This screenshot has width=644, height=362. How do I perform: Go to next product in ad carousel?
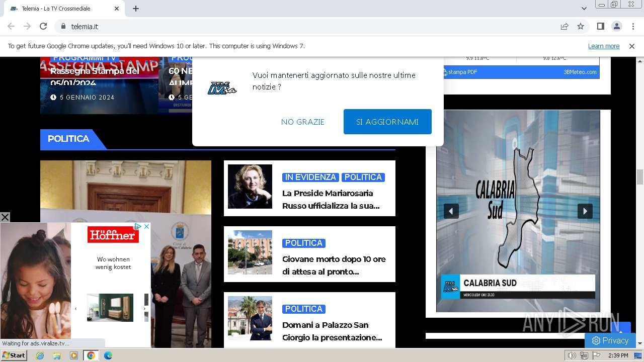pyautogui.click(x=145, y=308)
